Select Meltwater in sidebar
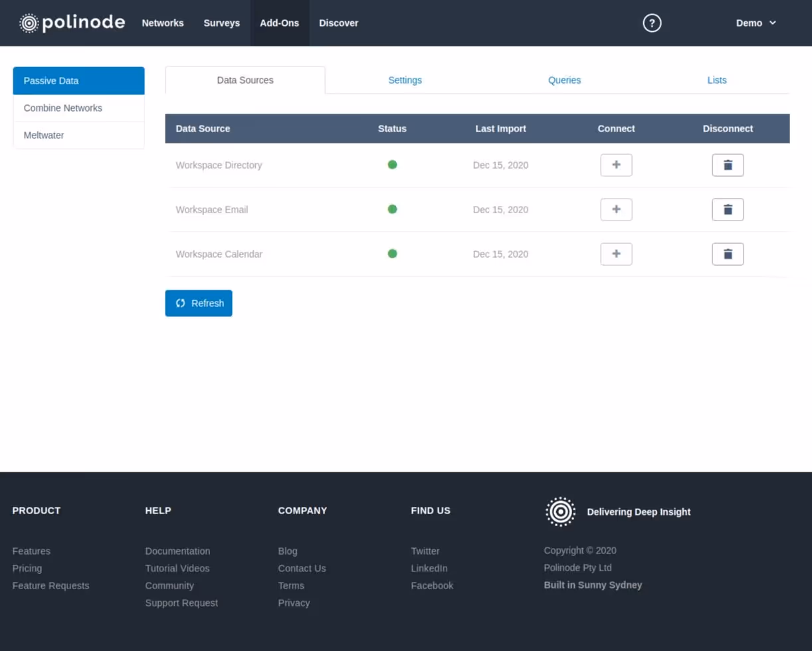Viewport: 812px width, 651px height. (x=78, y=136)
